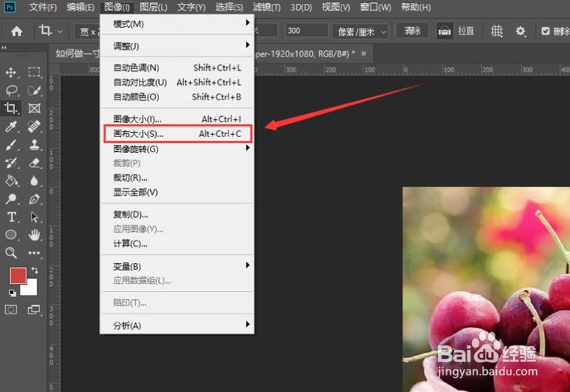Open the Window menu
This screenshot has width=570, height=392.
click(x=375, y=8)
